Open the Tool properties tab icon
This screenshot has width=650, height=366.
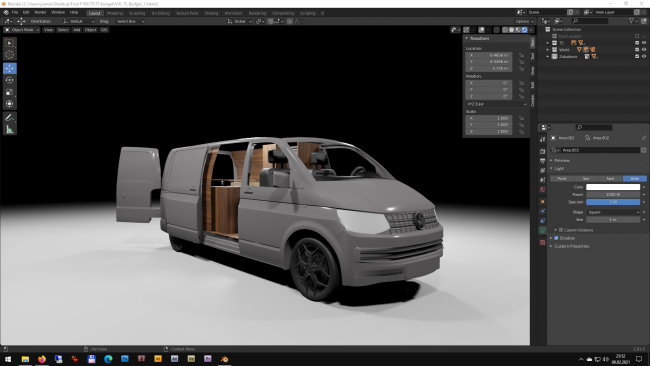[543, 139]
